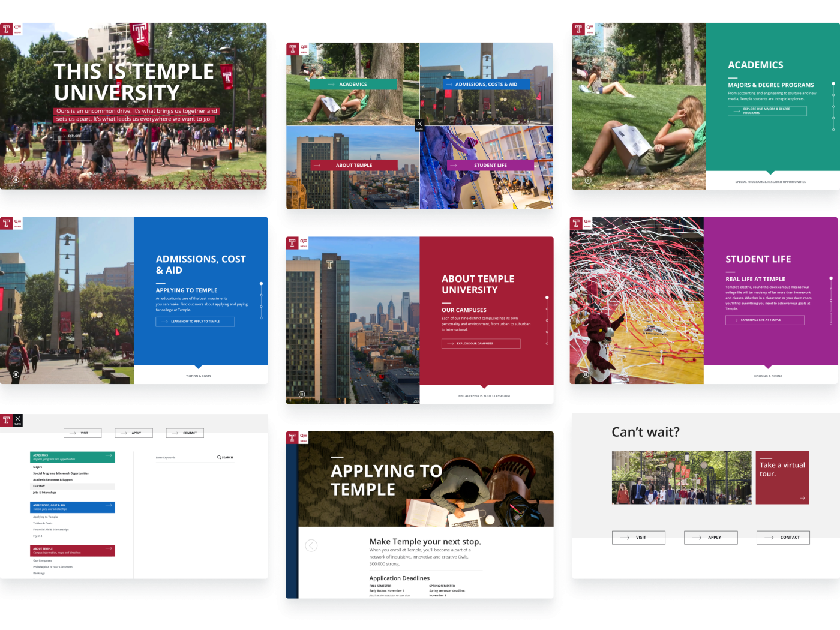The height and width of the screenshot is (630, 840).
Task: Open the purple Student Life tile
Action: point(490,165)
